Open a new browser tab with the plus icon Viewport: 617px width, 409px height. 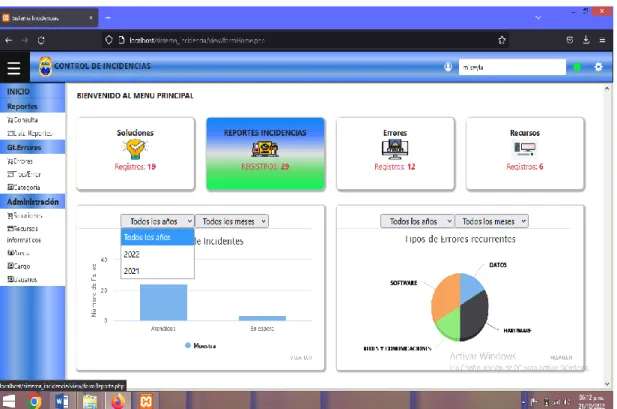[108, 18]
